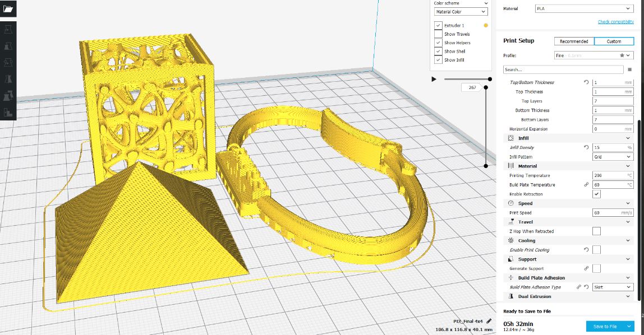Image resolution: width=644 pixels, height=335 pixels.
Task: Enable the Show Travels checkbox
Action: tap(438, 34)
